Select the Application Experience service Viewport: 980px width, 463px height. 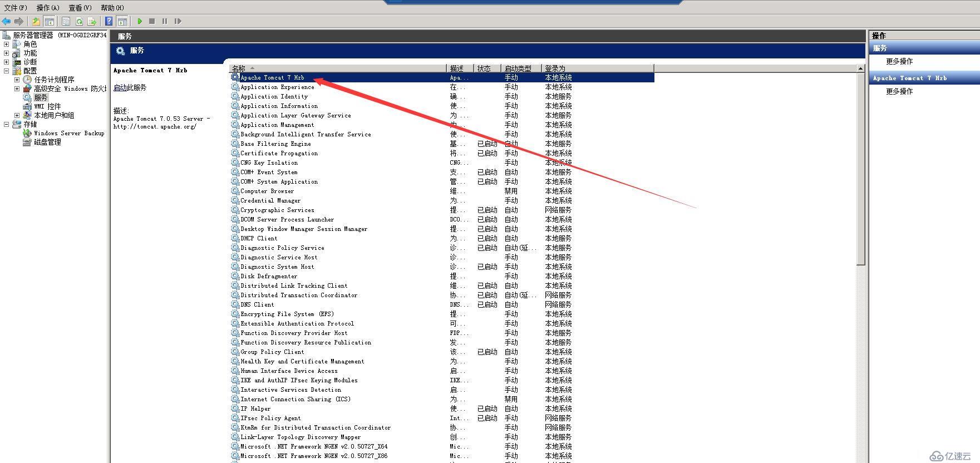click(x=442, y=87)
